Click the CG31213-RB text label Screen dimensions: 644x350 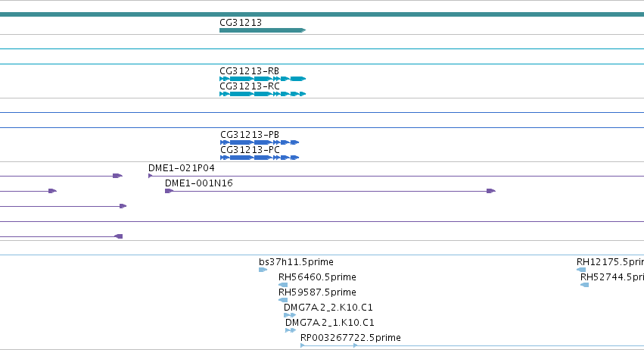(x=249, y=70)
